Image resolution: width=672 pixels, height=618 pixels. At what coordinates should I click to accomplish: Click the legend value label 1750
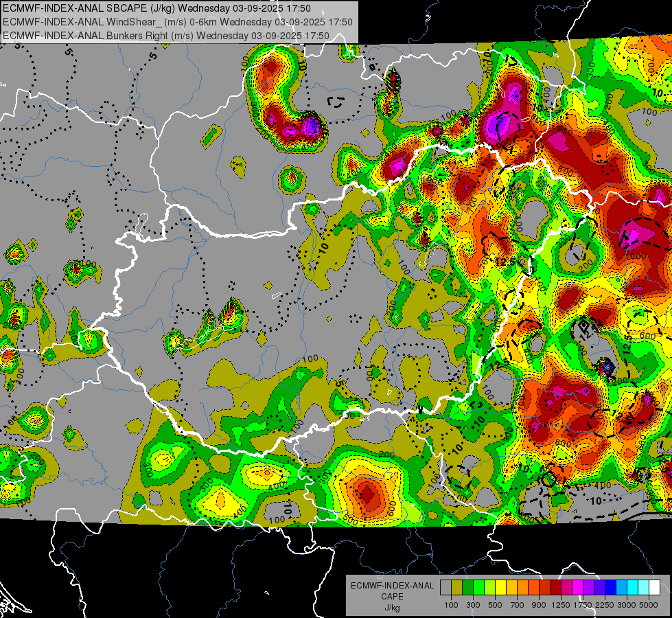583,605
